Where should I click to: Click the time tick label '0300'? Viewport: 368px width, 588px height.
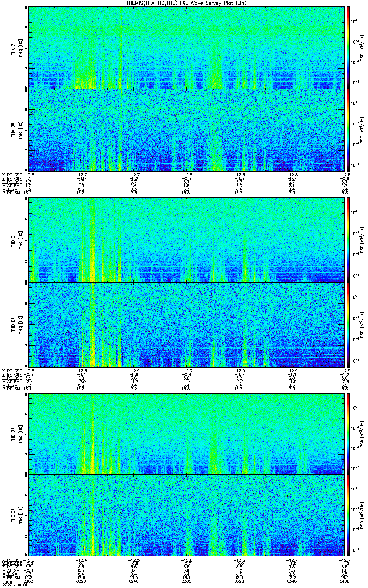[186, 581]
